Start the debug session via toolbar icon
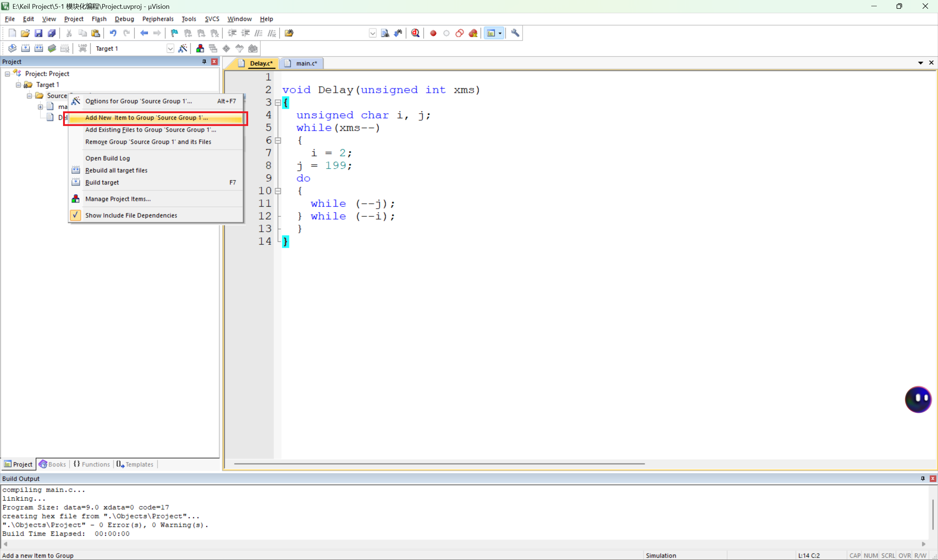The image size is (938, 560). (415, 33)
